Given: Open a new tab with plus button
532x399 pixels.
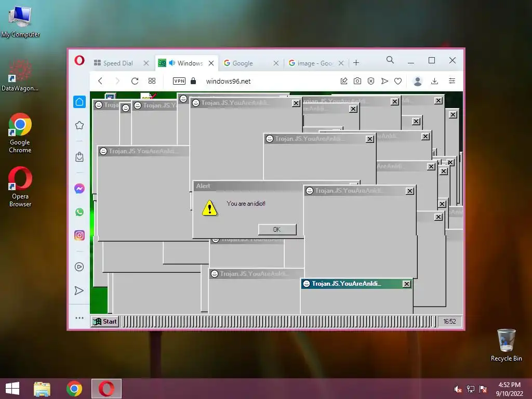Looking at the screenshot, I should tap(356, 63).
